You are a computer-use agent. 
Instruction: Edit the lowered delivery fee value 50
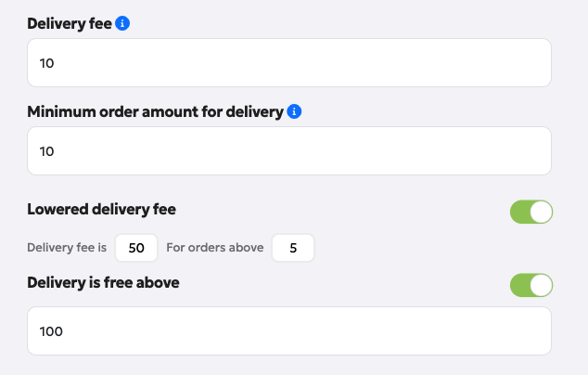coord(135,248)
